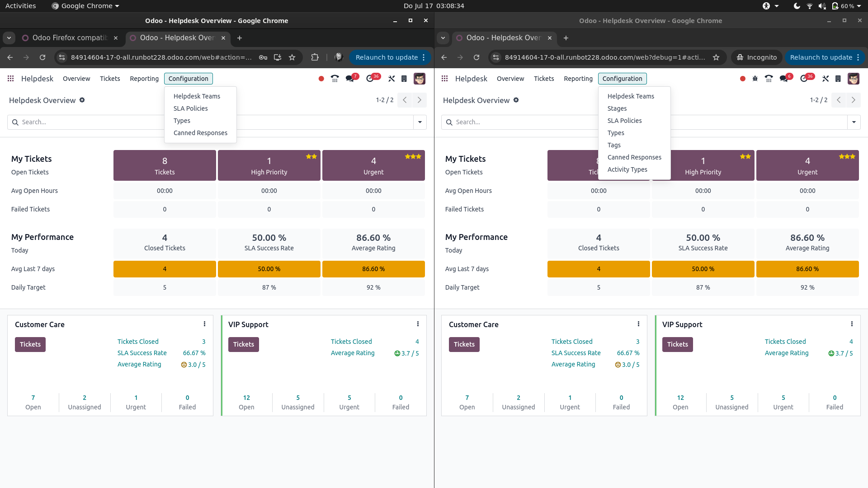Viewport: 868px width, 488px height.
Task: Reload the page in right browser
Action: point(476,57)
